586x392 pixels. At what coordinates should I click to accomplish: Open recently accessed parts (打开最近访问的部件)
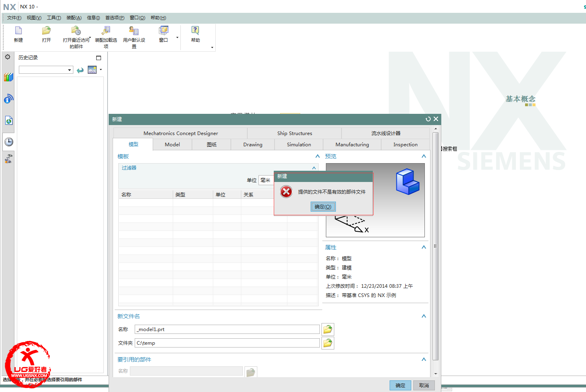click(x=76, y=31)
